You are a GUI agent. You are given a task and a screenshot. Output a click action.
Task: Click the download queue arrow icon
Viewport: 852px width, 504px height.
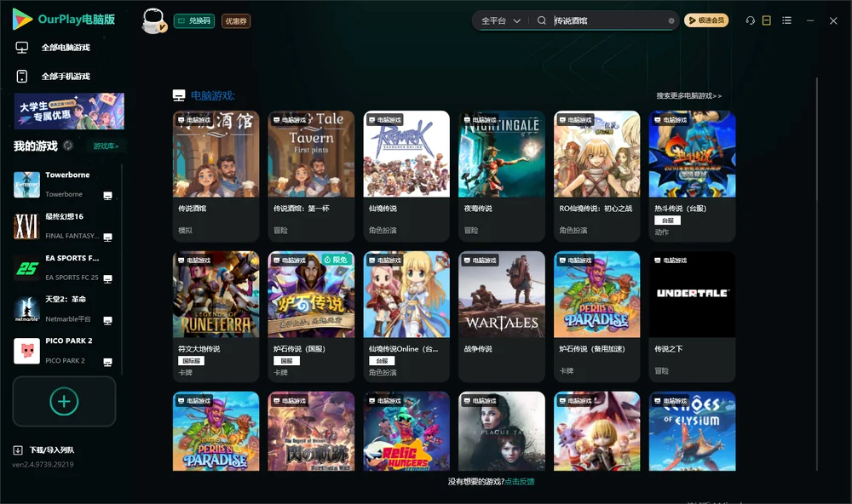coord(18,450)
